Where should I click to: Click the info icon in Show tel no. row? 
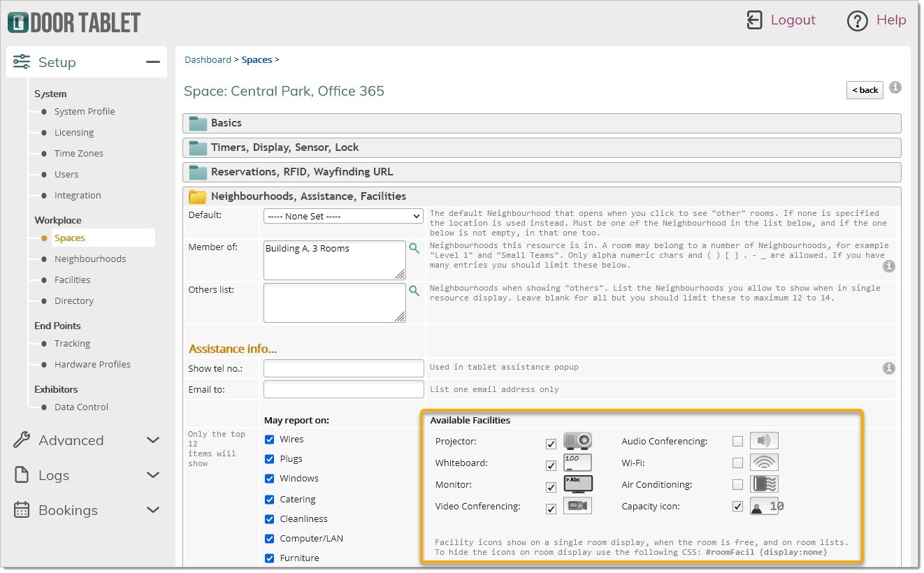coord(889,368)
